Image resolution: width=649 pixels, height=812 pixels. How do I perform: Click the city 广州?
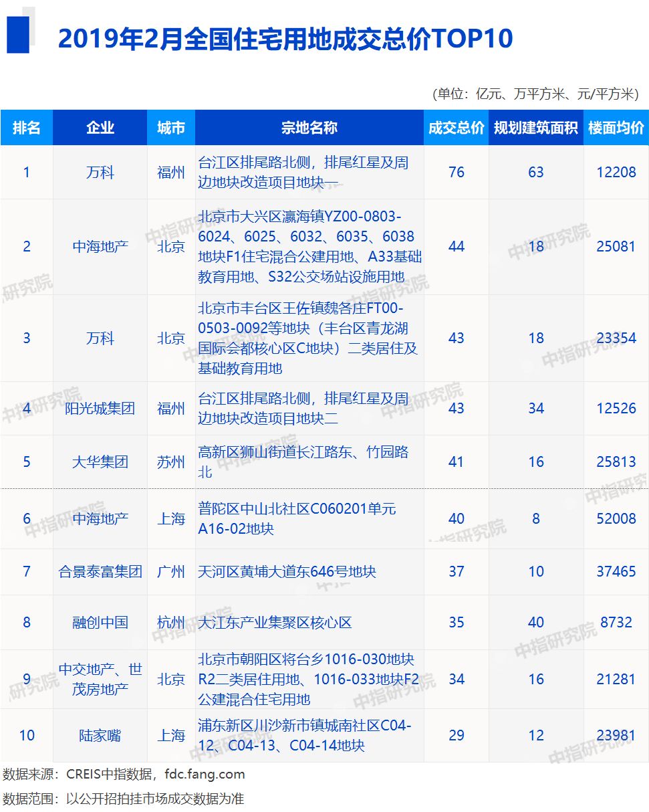click(171, 572)
